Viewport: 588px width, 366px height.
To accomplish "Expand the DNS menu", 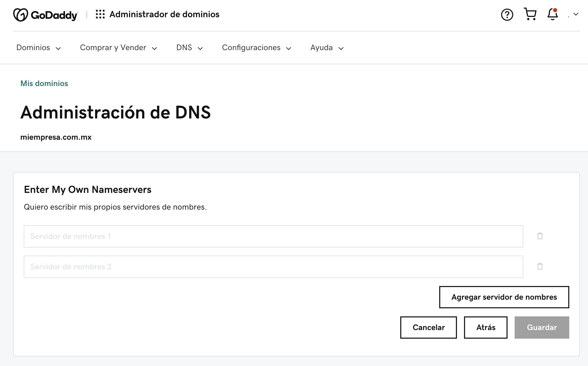I will tap(189, 48).
